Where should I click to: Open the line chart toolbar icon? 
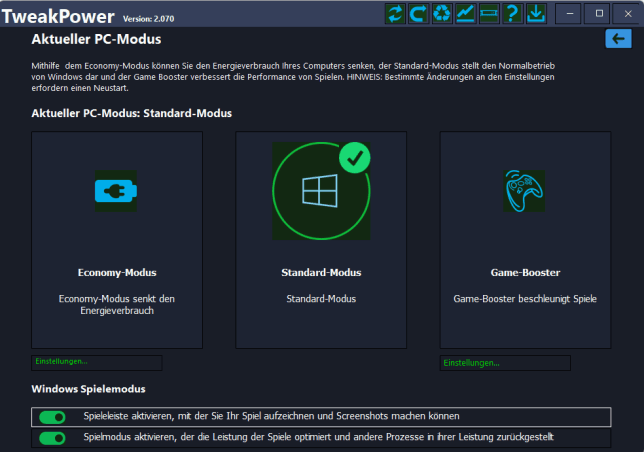pos(465,13)
